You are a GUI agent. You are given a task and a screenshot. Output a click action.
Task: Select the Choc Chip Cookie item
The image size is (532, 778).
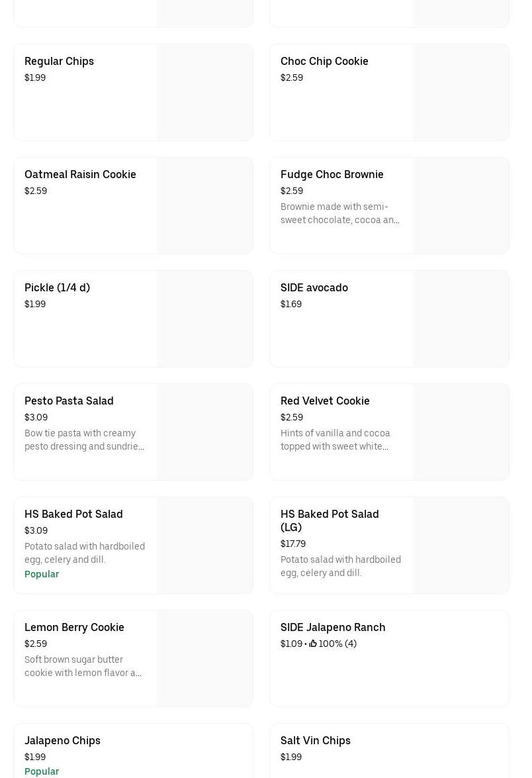pos(324,61)
